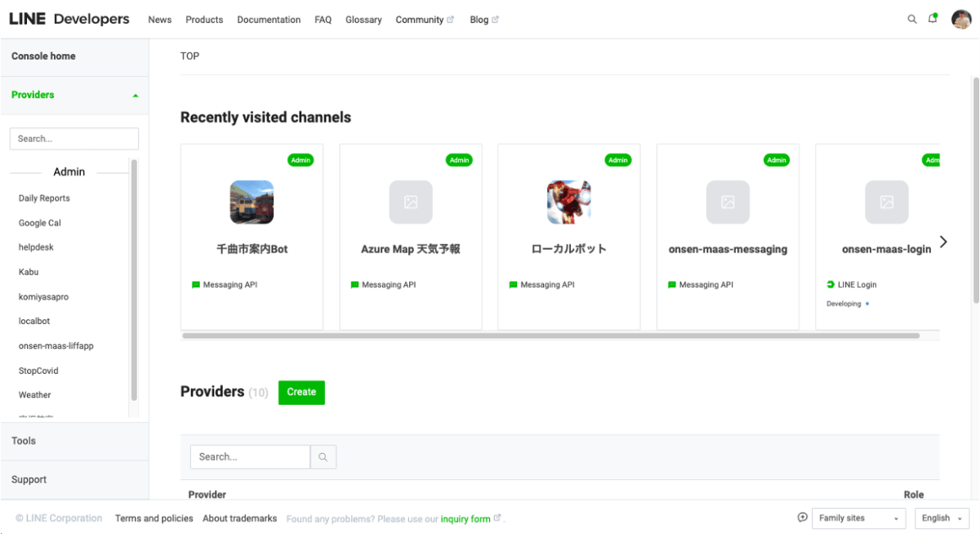Image resolution: width=980 pixels, height=534 pixels.
Task: Click the sidebar providers search field
Action: [74, 139]
